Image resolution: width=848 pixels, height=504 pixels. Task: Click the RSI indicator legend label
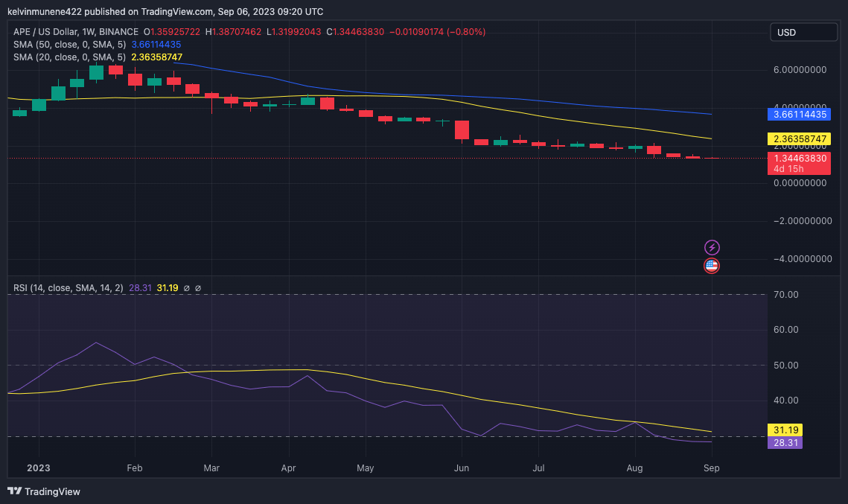[68, 288]
